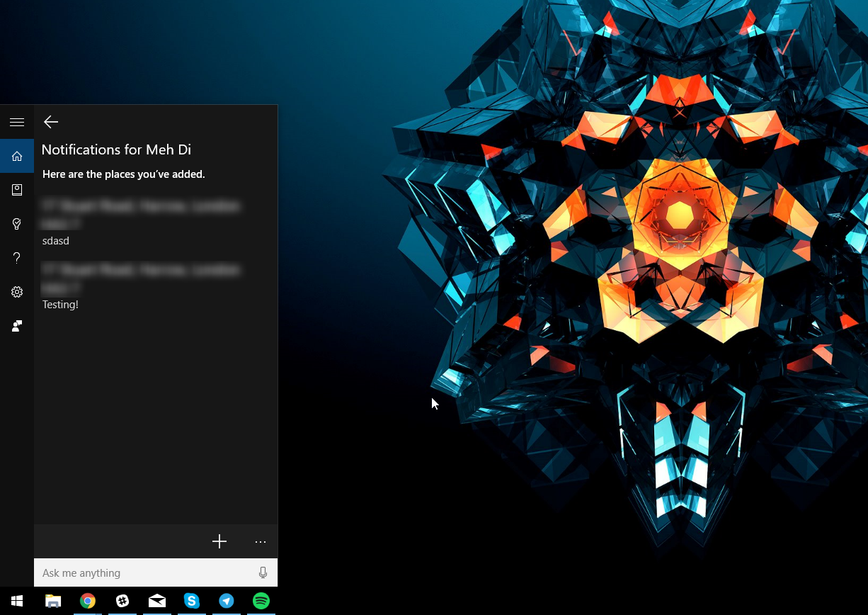Open File Explorer from taskbar
The height and width of the screenshot is (615, 868).
coord(53,601)
